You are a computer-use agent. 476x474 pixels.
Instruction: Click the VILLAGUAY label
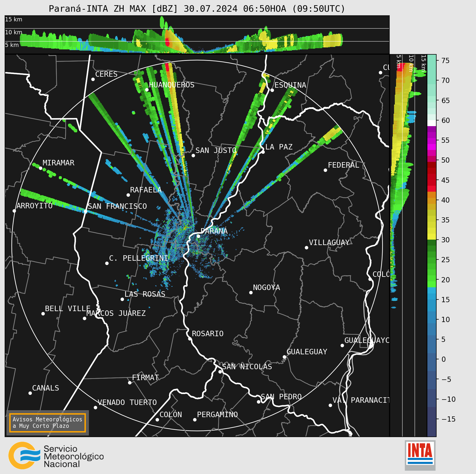coord(329,243)
